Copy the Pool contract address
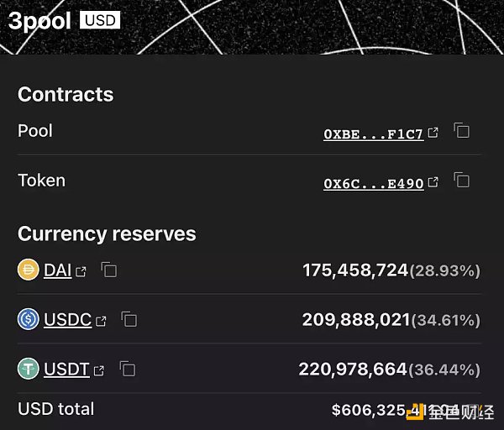The height and width of the screenshot is (430, 504). tap(461, 131)
